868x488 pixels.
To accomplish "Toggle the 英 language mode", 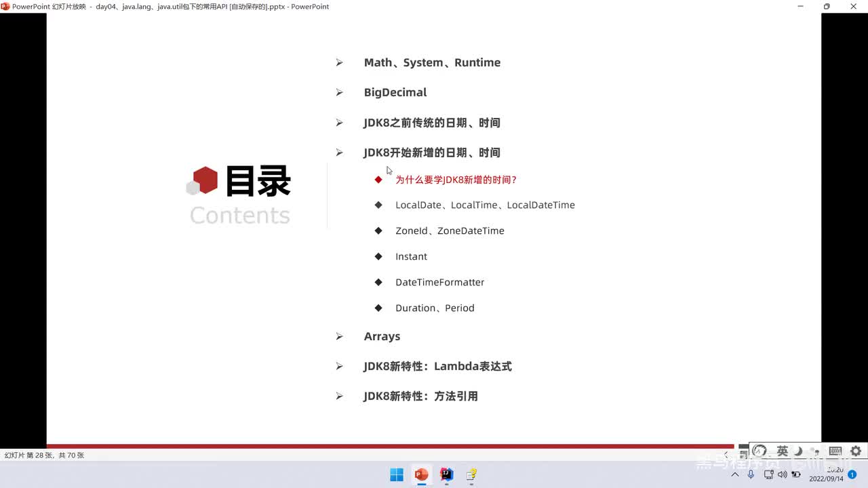I will click(x=783, y=451).
